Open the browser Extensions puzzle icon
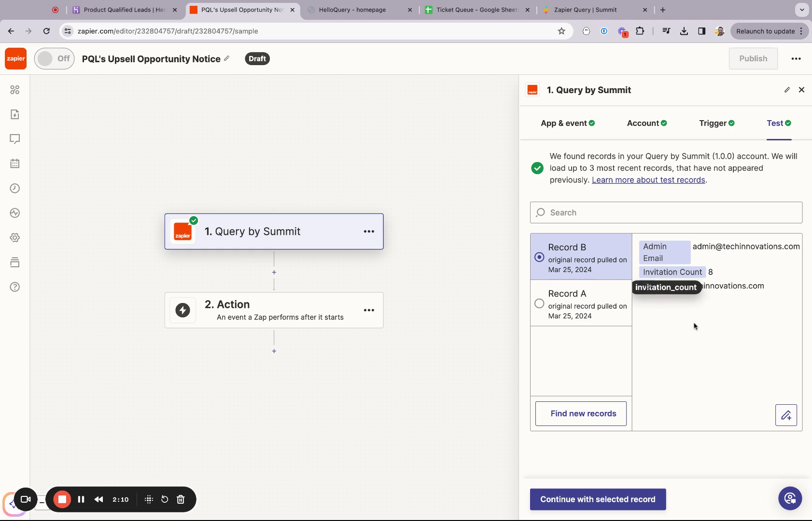 640,31
